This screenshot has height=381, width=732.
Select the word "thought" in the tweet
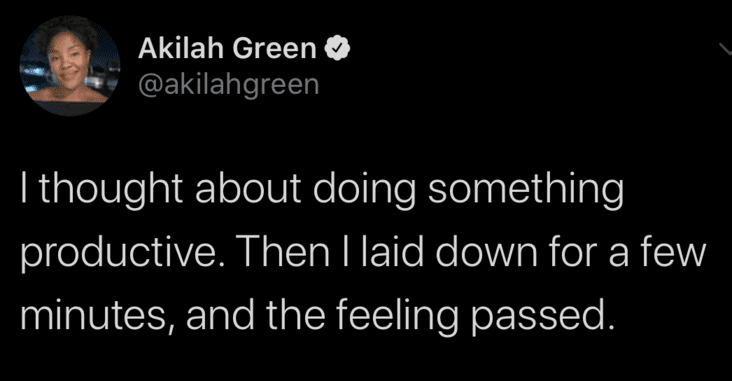coord(111,190)
